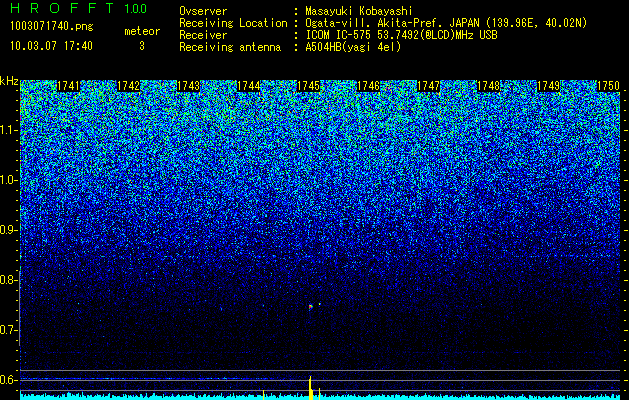The height and width of the screenshot is (400, 629).
Task: Select the 0.6 kHz axis label
Action: pos(9,380)
